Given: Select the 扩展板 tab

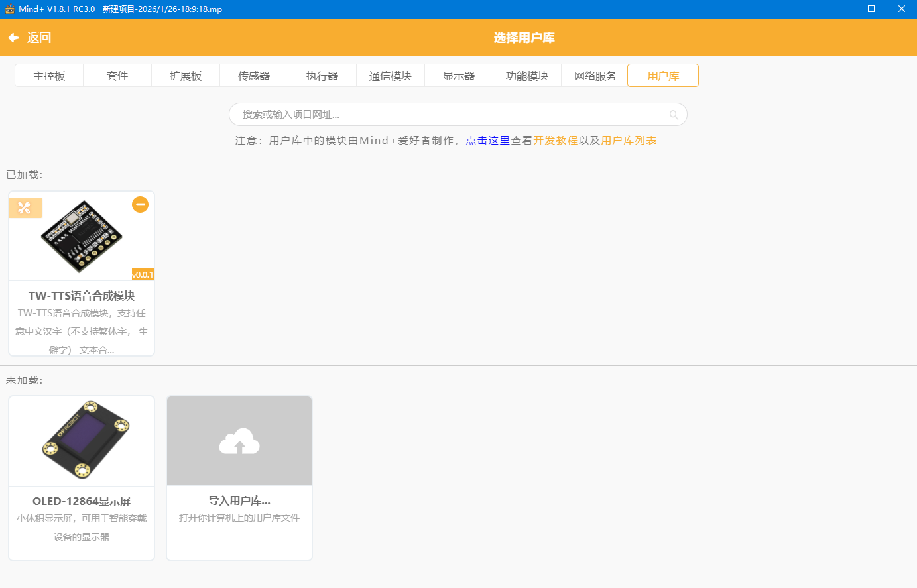Looking at the screenshot, I should pyautogui.click(x=186, y=76).
